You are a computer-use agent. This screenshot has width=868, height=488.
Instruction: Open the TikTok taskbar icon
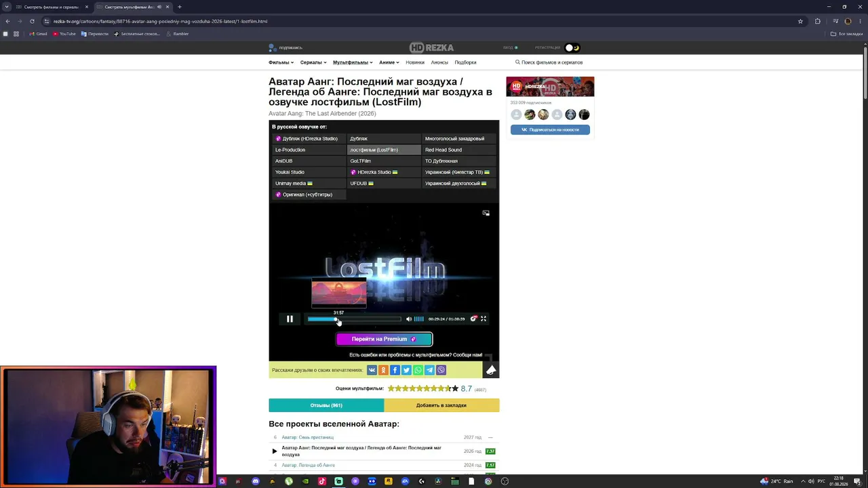point(322,481)
